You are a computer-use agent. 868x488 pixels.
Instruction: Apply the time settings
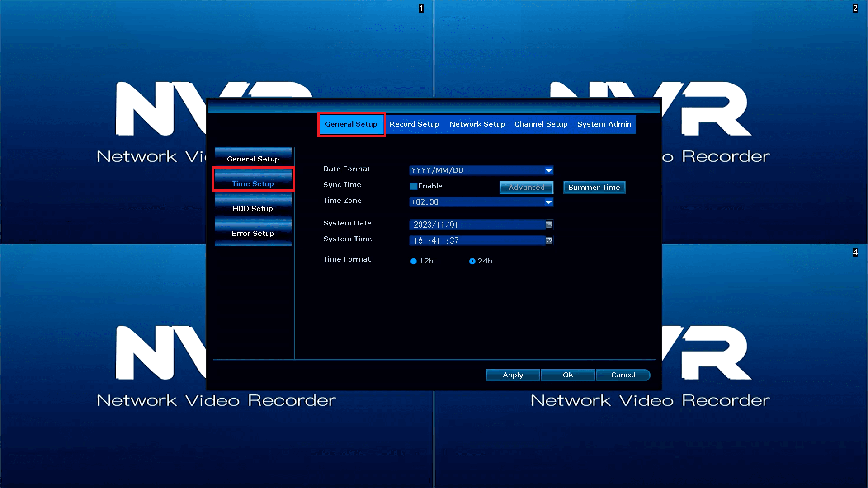(x=513, y=375)
